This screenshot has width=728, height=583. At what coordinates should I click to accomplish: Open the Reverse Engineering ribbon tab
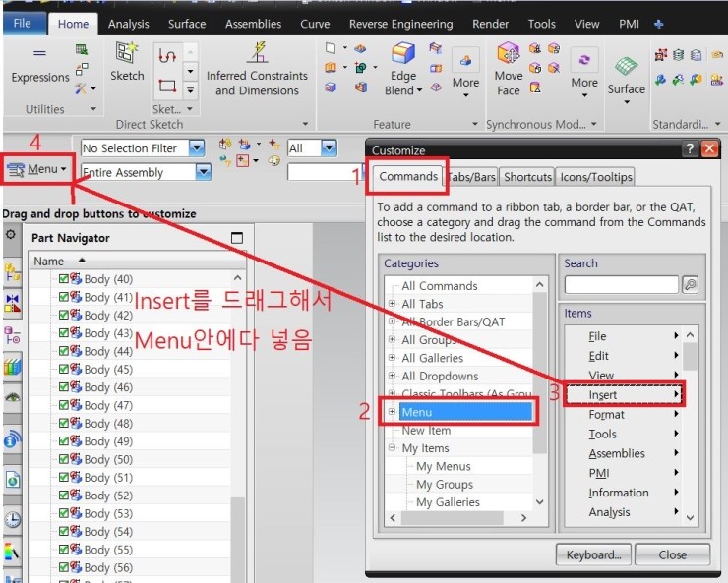click(x=400, y=25)
